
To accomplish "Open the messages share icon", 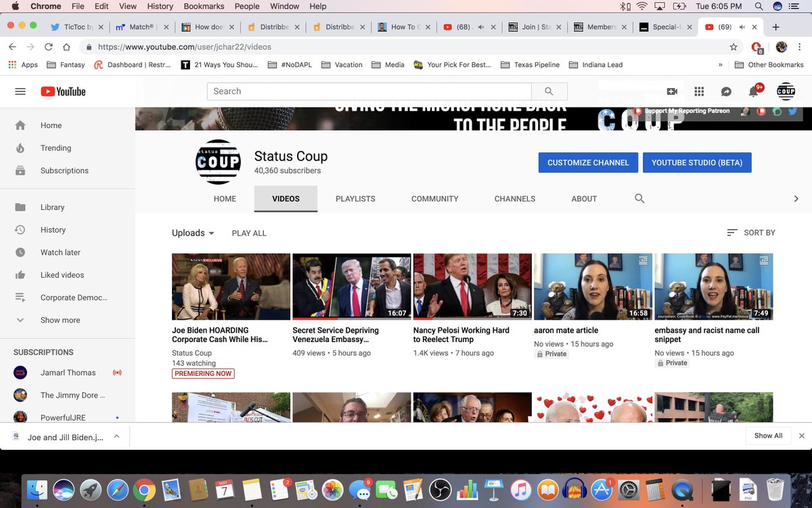I will (x=726, y=91).
